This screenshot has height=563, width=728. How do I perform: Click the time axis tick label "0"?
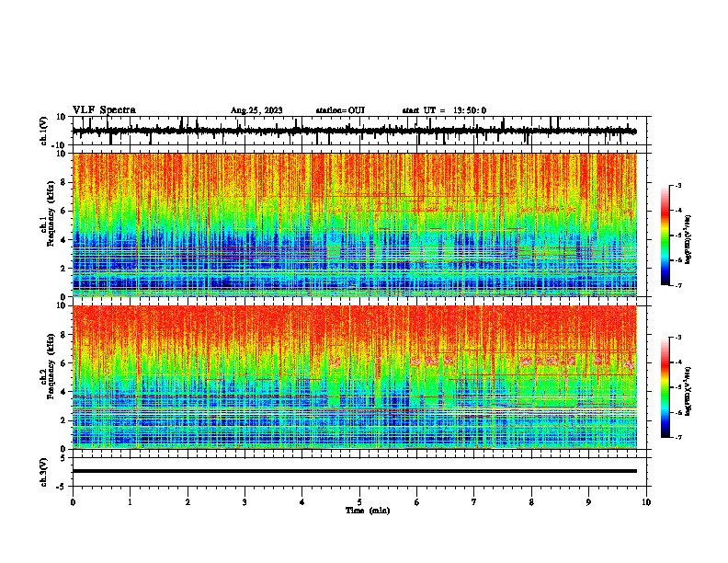[x=73, y=502]
